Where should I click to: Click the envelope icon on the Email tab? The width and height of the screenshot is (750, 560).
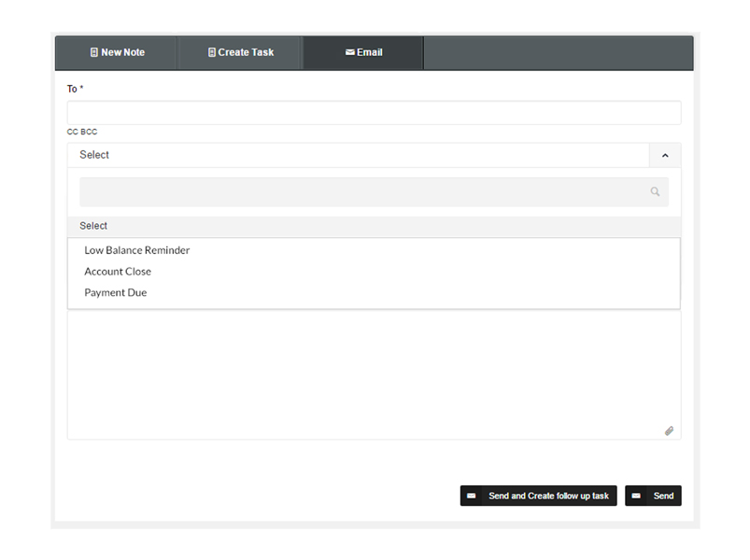point(349,52)
